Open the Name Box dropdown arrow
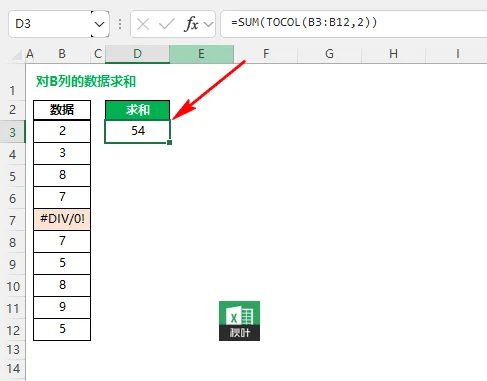Viewport: 487px width, 381px height. point(100,24)
